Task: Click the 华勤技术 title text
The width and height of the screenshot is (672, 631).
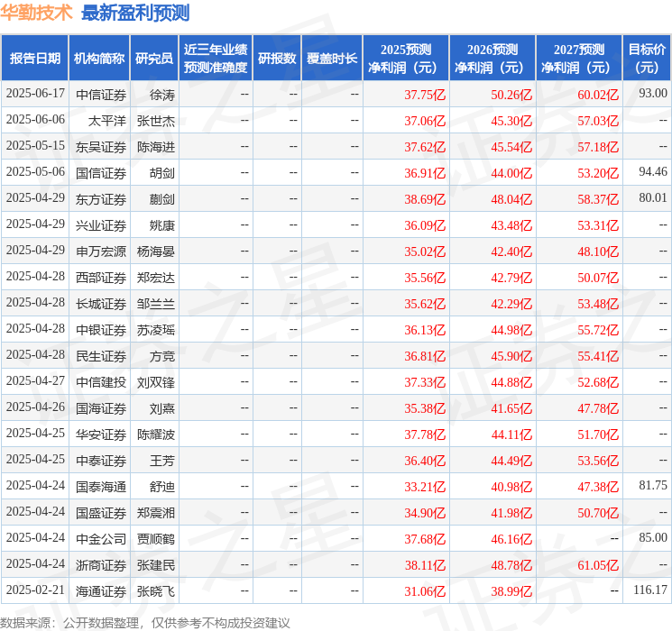Action: pos(36,13)
